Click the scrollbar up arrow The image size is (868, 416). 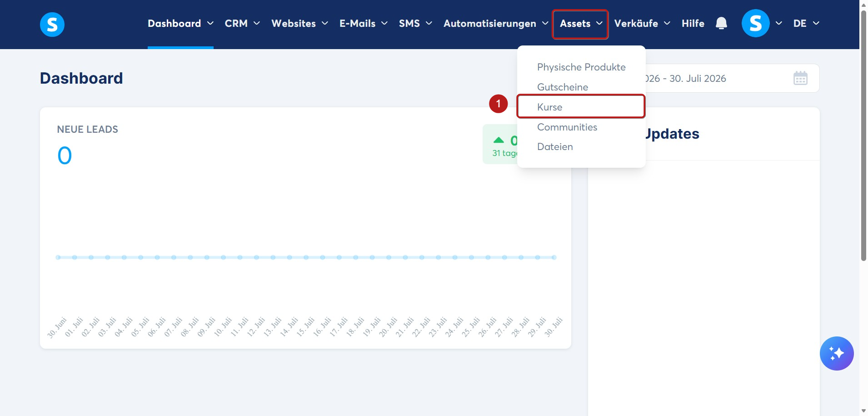(x=863, y=5)
